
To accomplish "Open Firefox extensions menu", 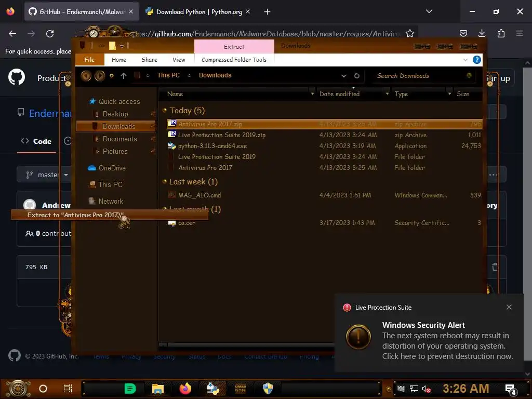I will pos(501,33).
